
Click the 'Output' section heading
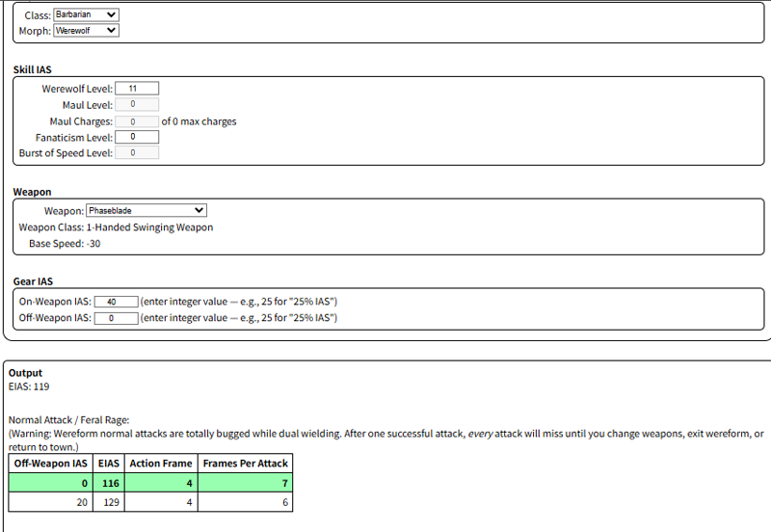click(25, 373)
